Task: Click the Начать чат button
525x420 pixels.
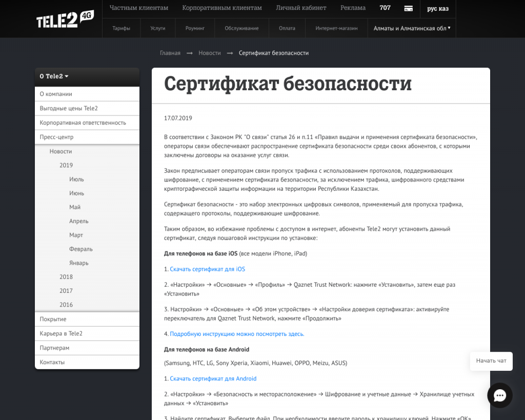Action: click(491, 361)
